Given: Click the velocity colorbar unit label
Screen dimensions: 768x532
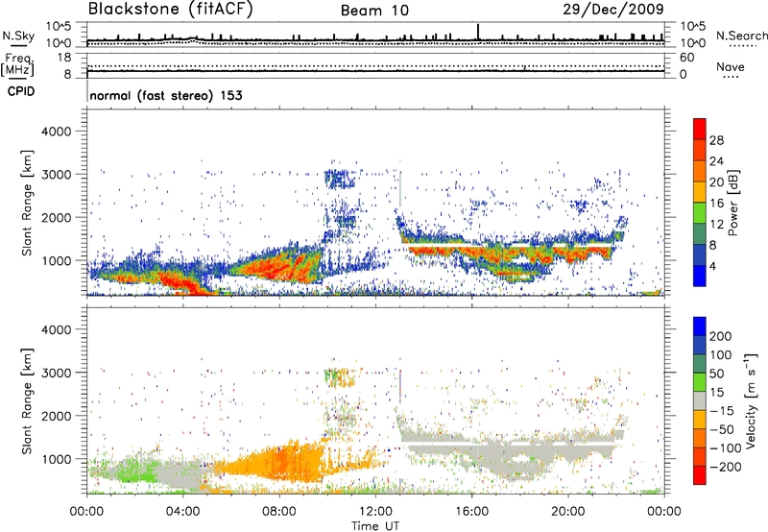Looking at the screenshot, I should 750,401.
